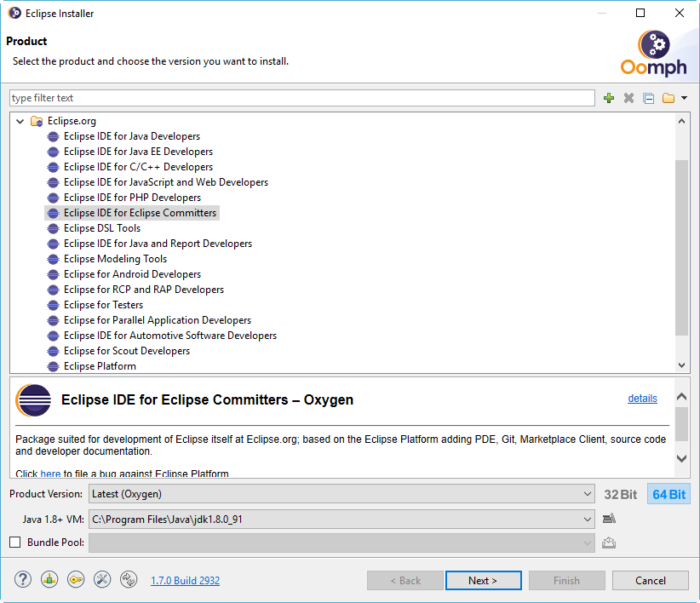Click the product list vertical scrollbar thumb

pyautogui.click(x=681, y=247)
